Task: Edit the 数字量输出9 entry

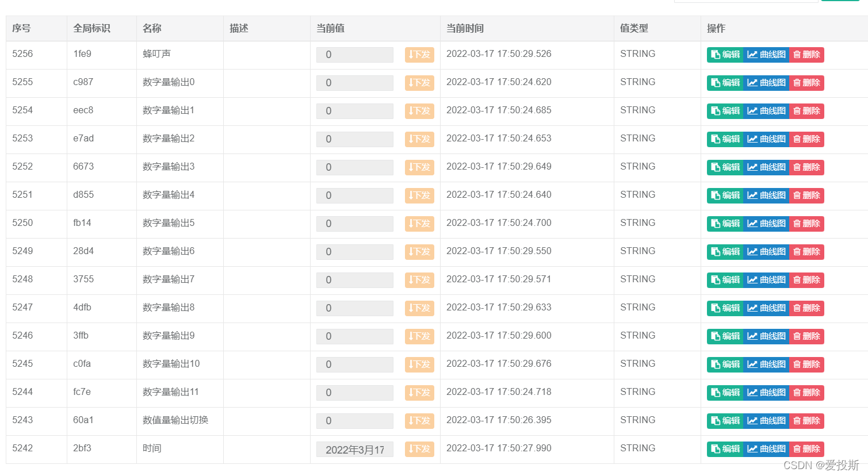Action: pos(725,336)
